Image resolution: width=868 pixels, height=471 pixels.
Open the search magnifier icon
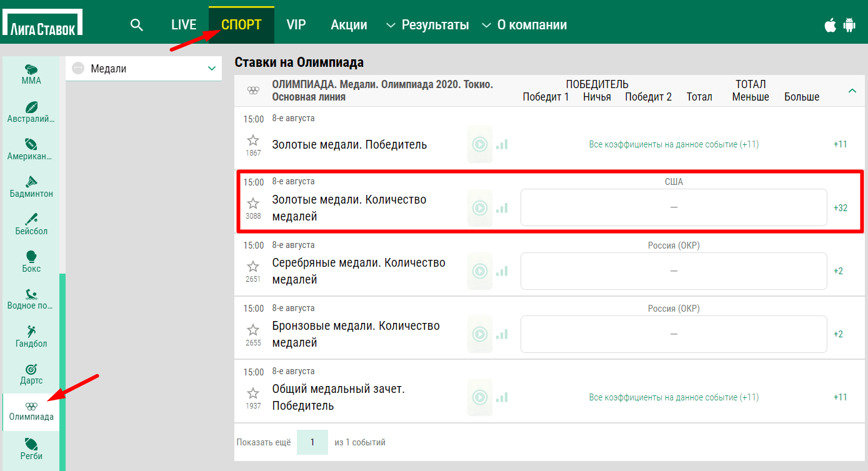point(137,25)
